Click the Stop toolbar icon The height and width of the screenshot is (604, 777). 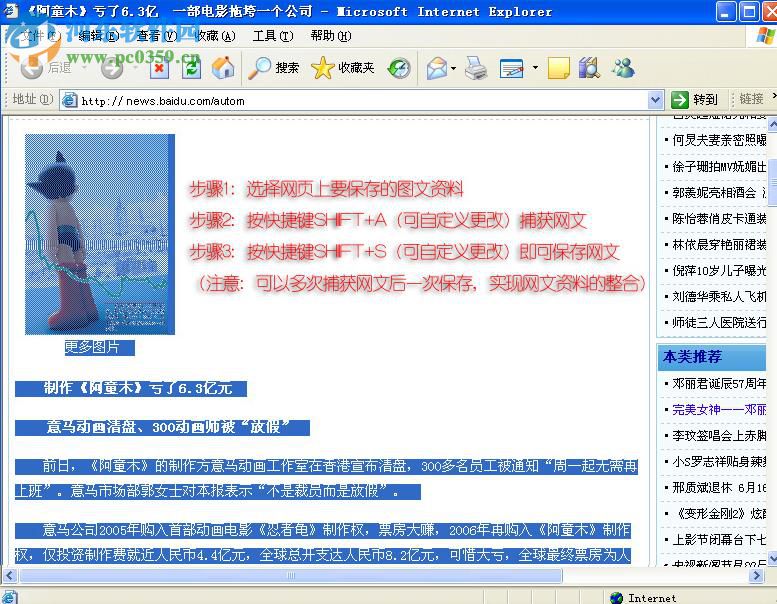click(159, 68)
